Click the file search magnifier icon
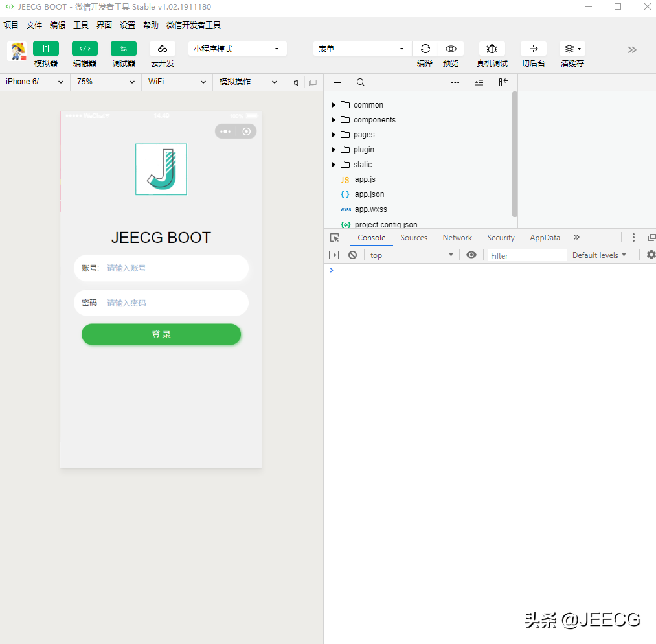 (x=361, y=82)
